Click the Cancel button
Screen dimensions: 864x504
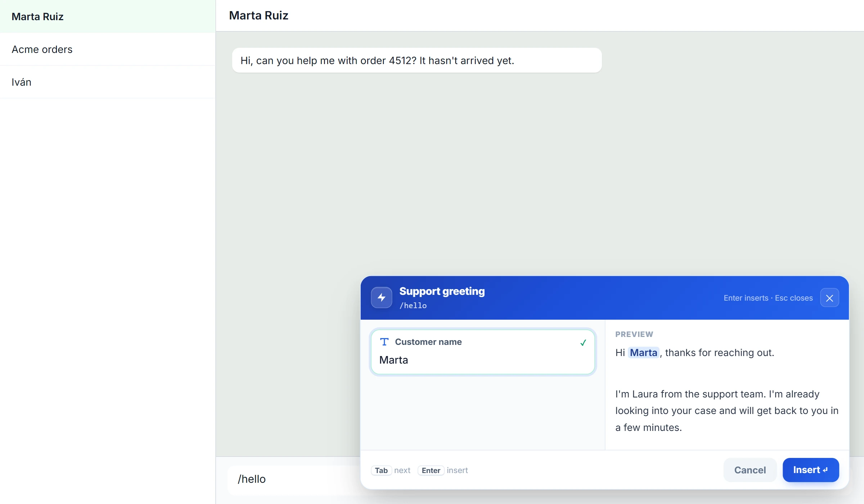[x=750, y=470]
